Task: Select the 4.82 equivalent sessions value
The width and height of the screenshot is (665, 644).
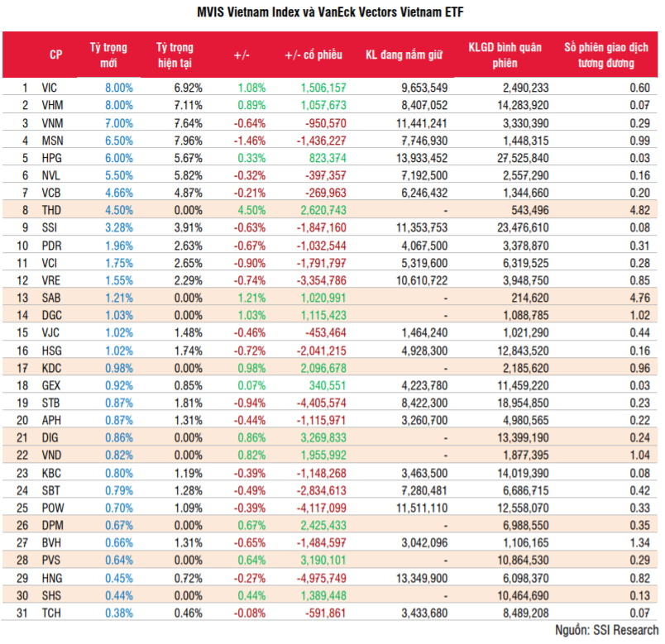Action: coord(638,210)
